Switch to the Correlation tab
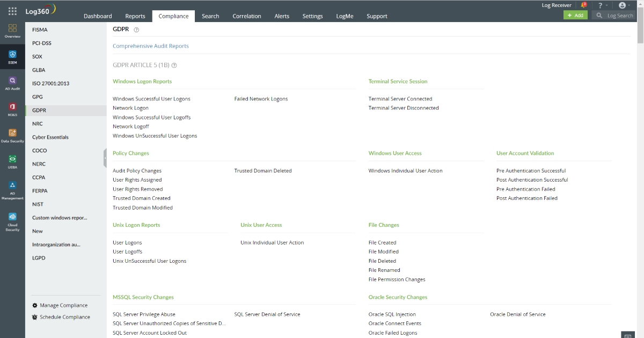Screen dimensions: 644x338 247,16
